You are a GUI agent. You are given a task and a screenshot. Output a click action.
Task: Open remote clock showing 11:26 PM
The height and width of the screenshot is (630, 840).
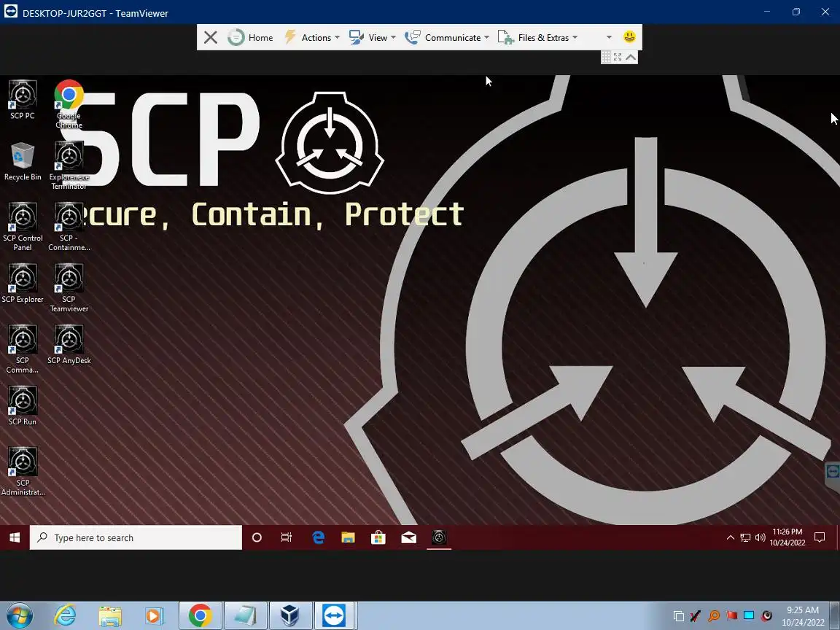[x=787, y=537]
